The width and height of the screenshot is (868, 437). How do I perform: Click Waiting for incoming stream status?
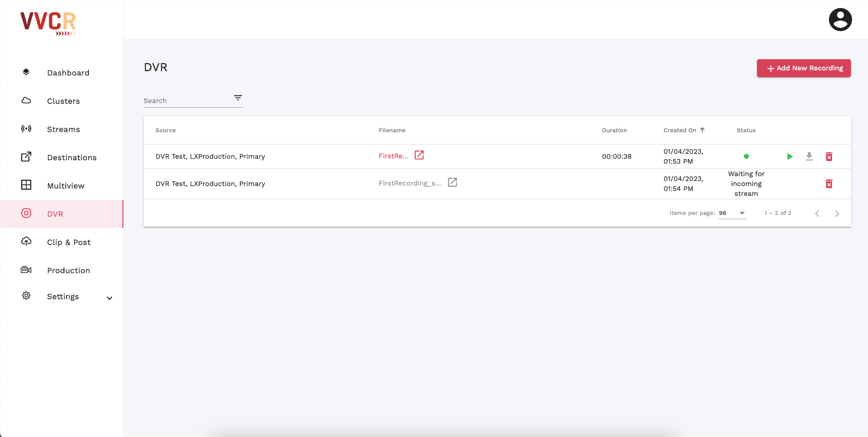[746, 184]
